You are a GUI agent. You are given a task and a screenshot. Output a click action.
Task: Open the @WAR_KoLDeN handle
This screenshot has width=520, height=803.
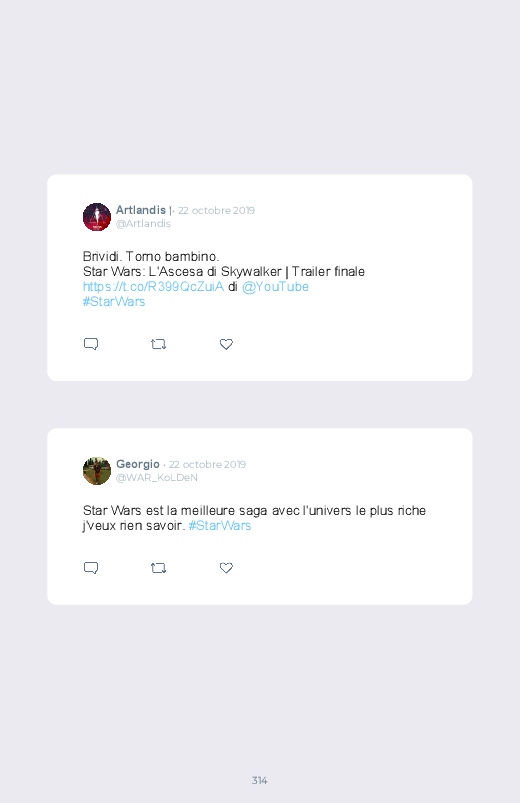[x=157, y=478]
